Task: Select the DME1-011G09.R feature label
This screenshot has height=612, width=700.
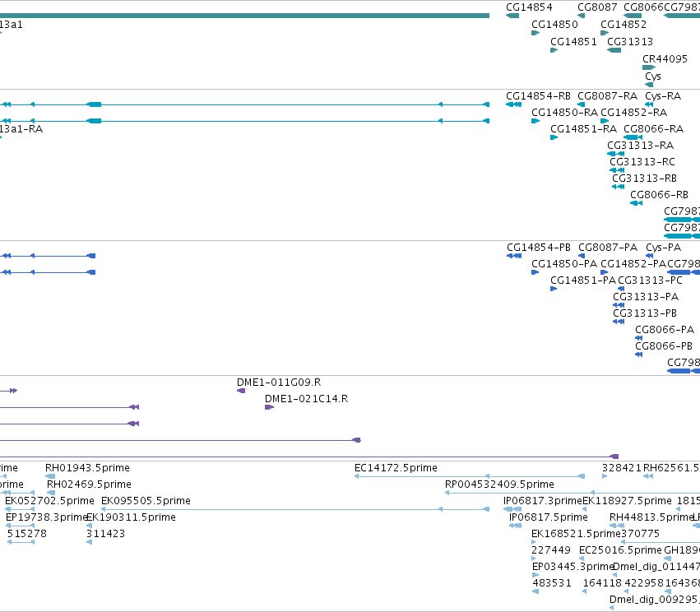Action: (x=279, y=382)
